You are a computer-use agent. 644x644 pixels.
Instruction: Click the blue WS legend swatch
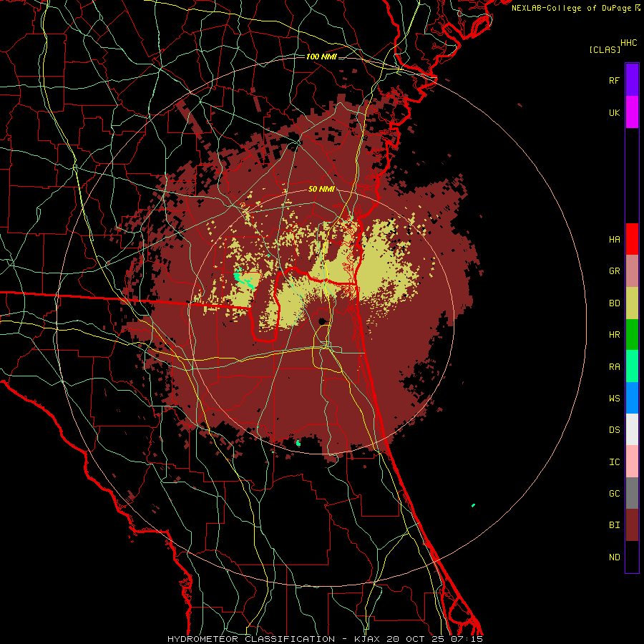tap(632, 398)
